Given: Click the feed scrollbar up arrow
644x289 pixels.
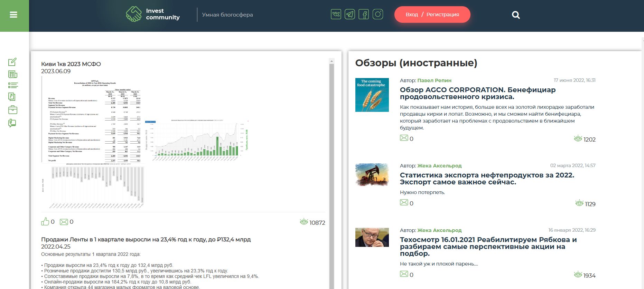Looking at the screenshot, I should click(332, 61).
